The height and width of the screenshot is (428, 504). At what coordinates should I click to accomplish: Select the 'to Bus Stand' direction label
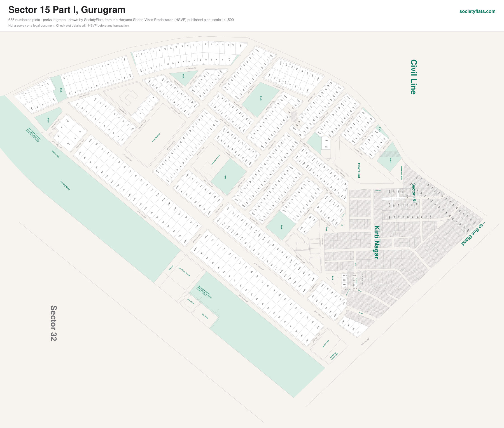click(473, 233)
